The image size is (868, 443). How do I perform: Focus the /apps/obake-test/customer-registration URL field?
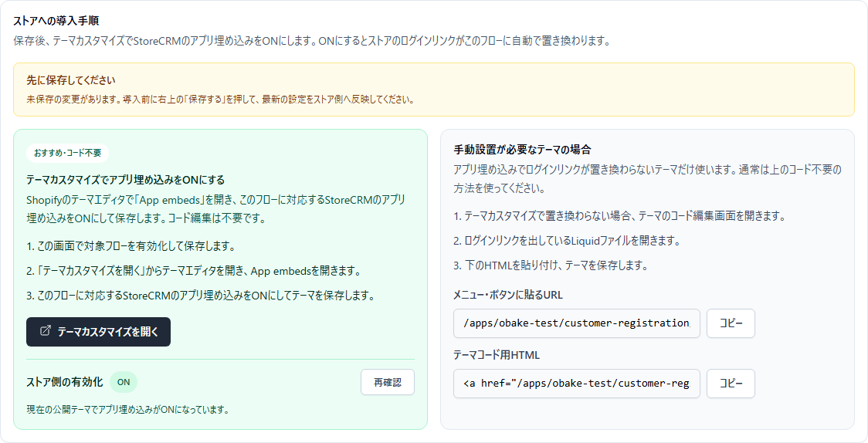click(576, 323)
